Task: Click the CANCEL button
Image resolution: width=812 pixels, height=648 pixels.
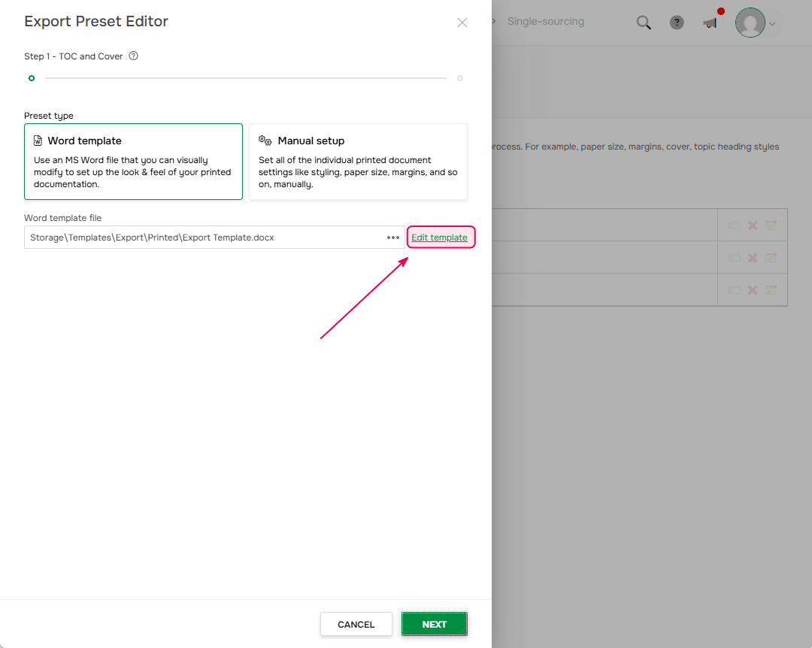Action: (x=356, y=624)
